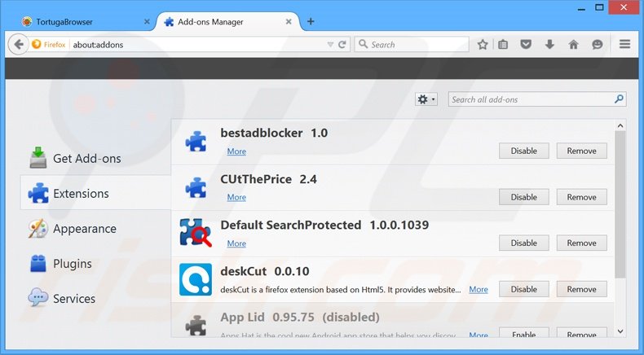Click the Search all add-ons field
This screenshot has width=644, height=355.
click(x=537, y=99)
